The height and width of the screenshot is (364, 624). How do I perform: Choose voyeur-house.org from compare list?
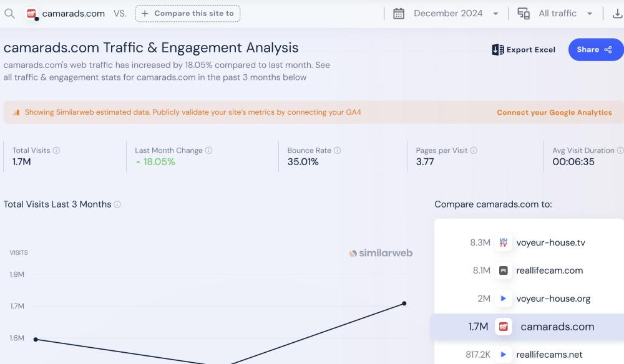(553, 299)
